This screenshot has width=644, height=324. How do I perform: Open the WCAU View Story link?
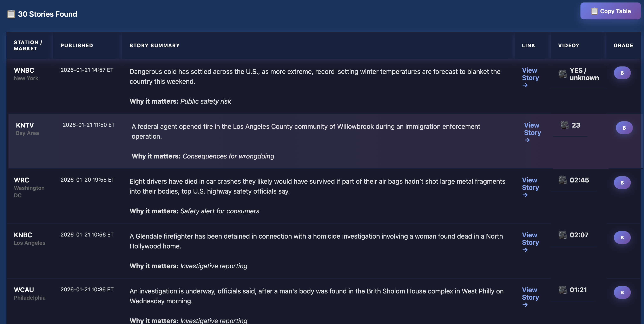[x=530, y=294]
